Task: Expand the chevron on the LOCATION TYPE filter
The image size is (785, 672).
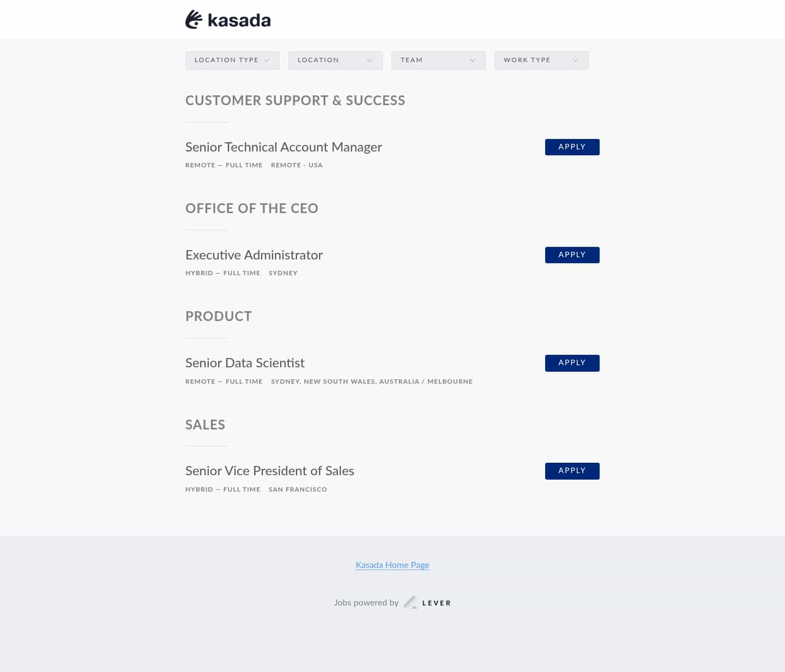Action: 267,60
